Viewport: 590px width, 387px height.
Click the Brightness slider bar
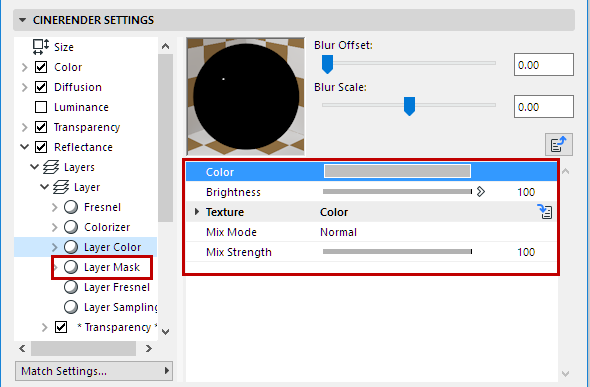pyautogui.click(x=397, y=192)
